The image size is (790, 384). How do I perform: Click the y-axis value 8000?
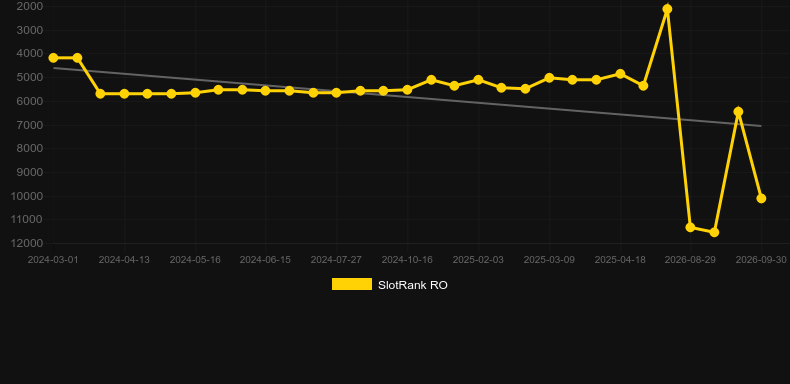30,148
